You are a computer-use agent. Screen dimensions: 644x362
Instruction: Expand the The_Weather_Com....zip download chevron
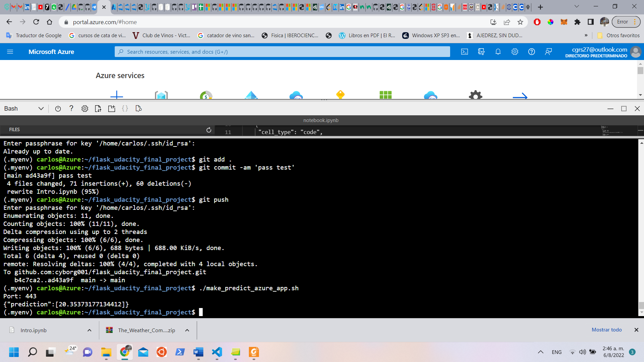[x=187, y=330]
